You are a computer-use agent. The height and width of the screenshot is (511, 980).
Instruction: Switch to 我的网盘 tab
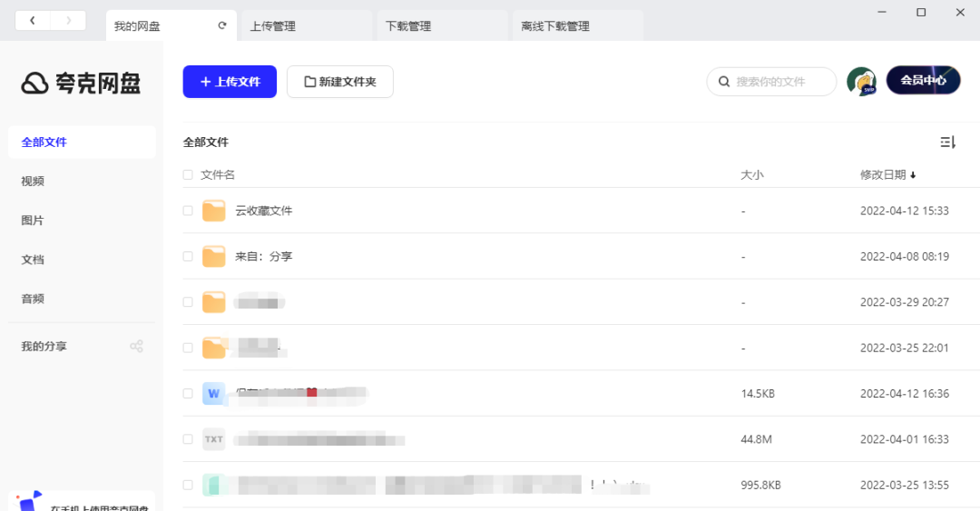[x=171, y=25]
